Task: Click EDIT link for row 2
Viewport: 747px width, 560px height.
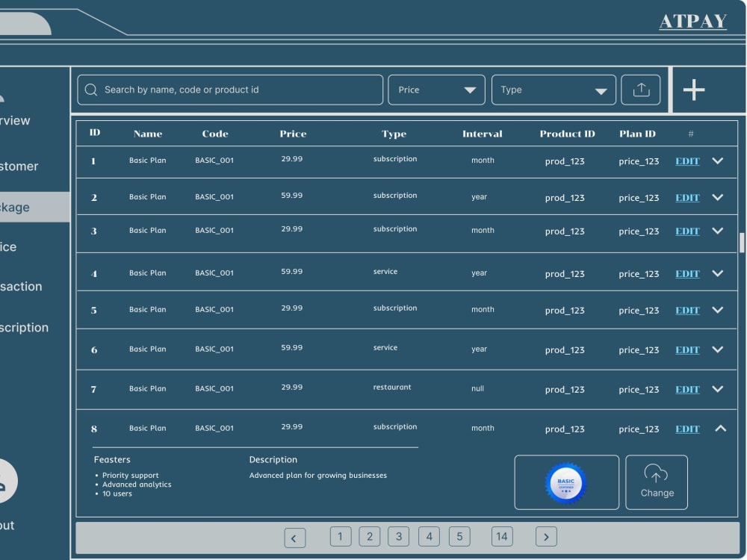Action: click(687, 198)
